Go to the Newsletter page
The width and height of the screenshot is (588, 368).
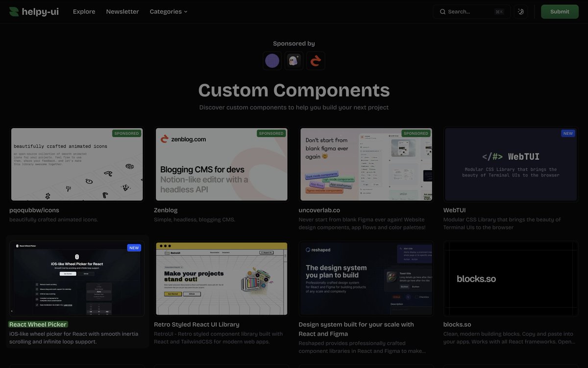pos(122,11)
